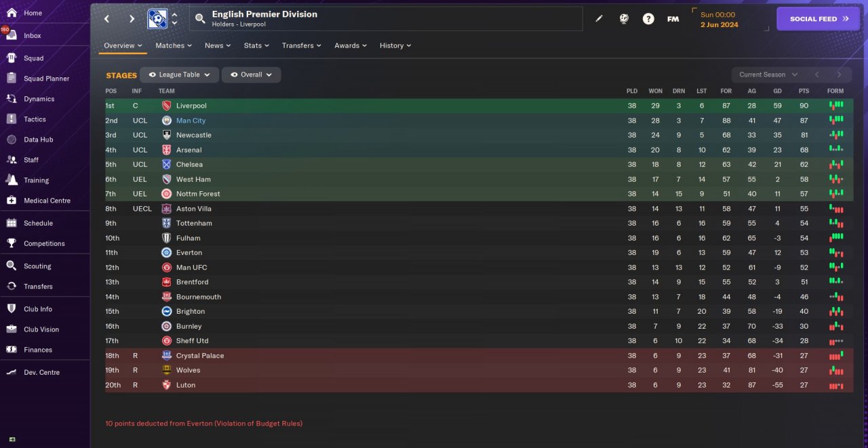Toggle the Overall view eye selector
The height and width of the screenshot is (448, 868).
[x=251, y=75]
